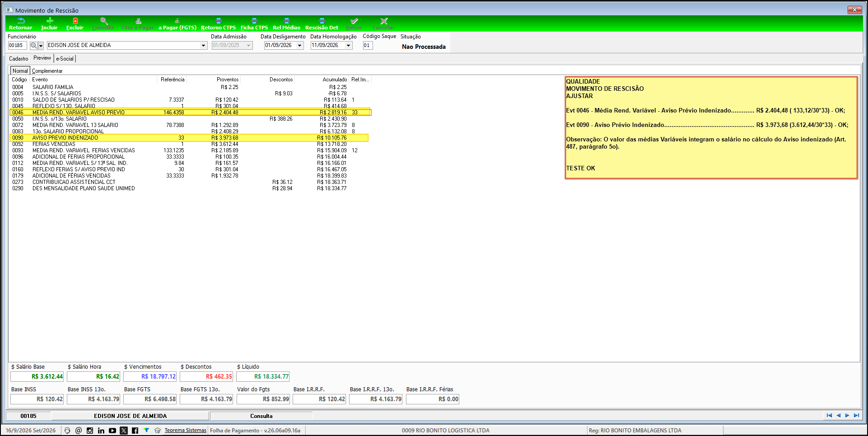Select the Complementar sub-tab
The width and height of the screenshot is (868, 436).
click(47, 71)
